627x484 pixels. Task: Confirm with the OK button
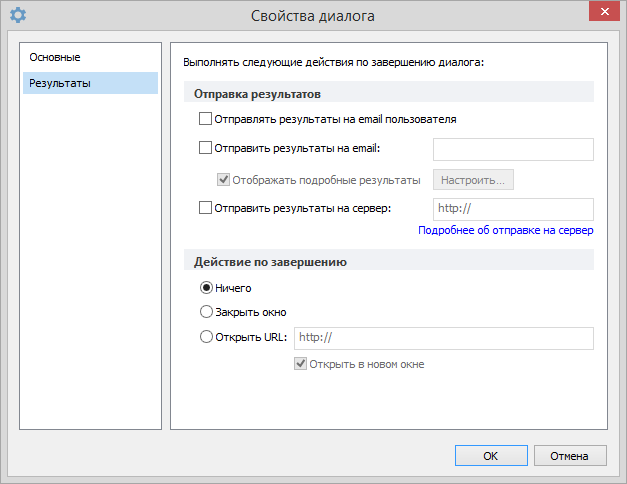tap(491, 456)
